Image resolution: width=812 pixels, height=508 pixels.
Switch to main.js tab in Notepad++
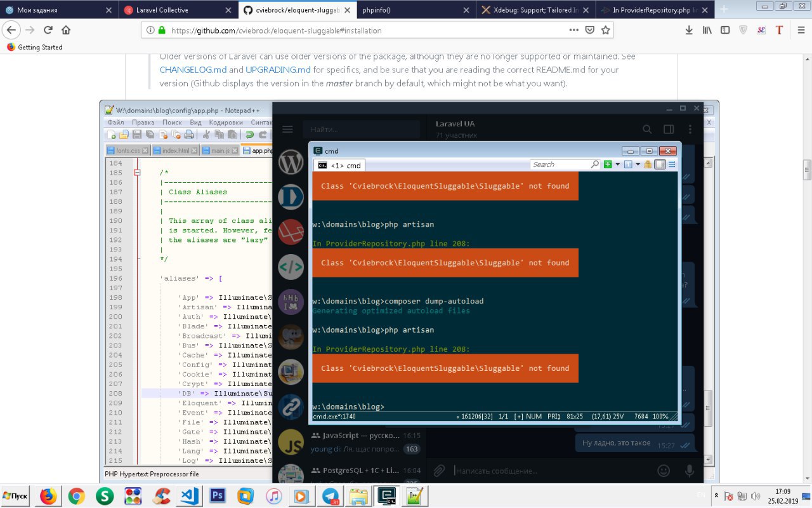[x=221, y=150]
